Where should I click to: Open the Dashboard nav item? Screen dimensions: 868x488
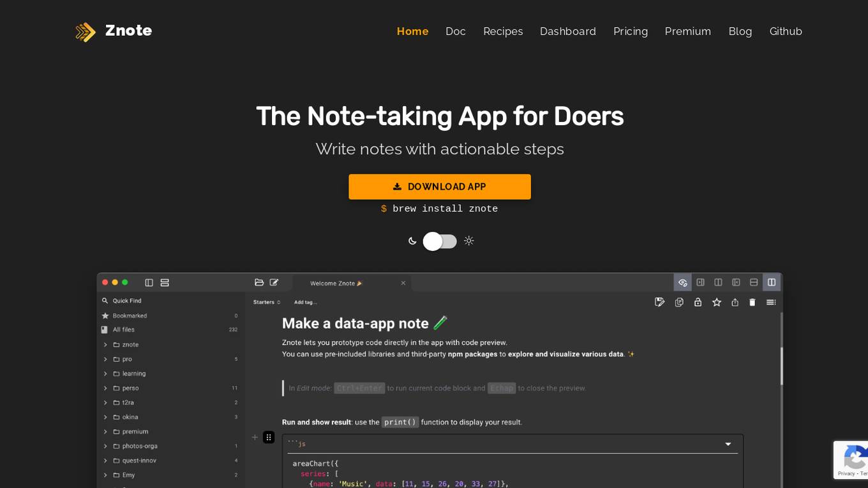(568, 31)
